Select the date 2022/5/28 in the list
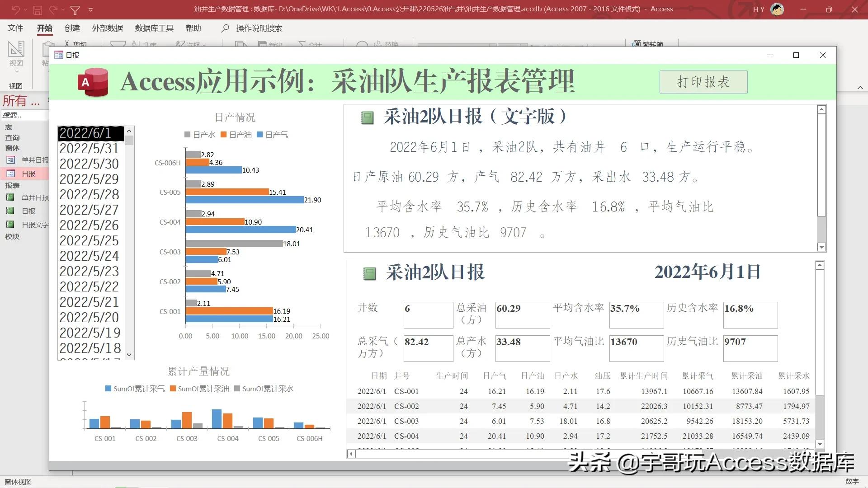This screenshot has height=488, width=868. 89,194
